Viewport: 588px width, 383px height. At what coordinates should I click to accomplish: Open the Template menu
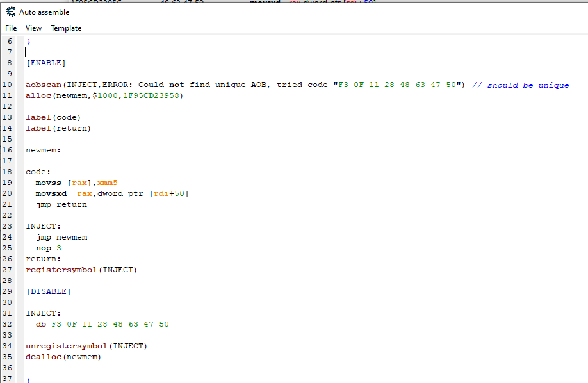tap(66, 28)
